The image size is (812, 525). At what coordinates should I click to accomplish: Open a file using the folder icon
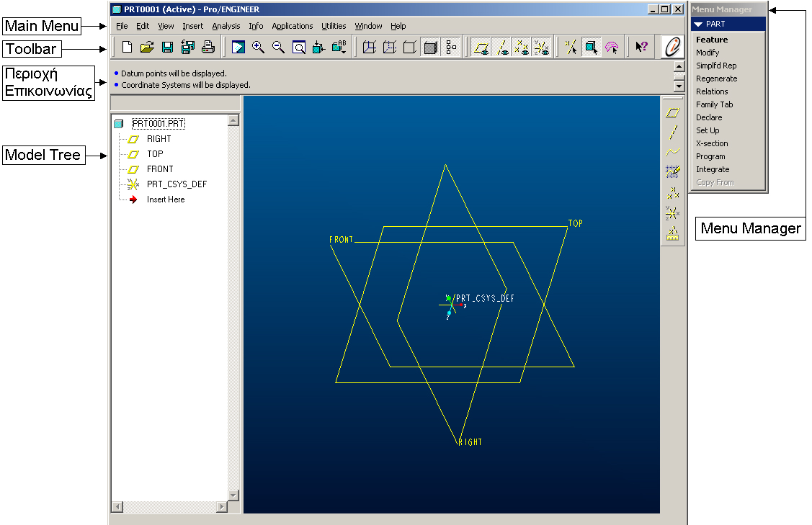(147, 47)
